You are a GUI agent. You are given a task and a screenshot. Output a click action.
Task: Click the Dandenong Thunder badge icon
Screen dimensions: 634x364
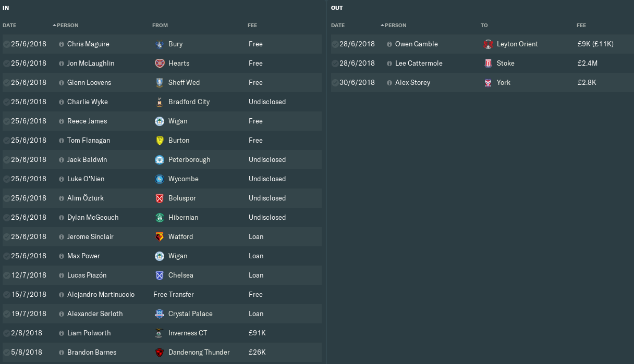pos(160,353)
